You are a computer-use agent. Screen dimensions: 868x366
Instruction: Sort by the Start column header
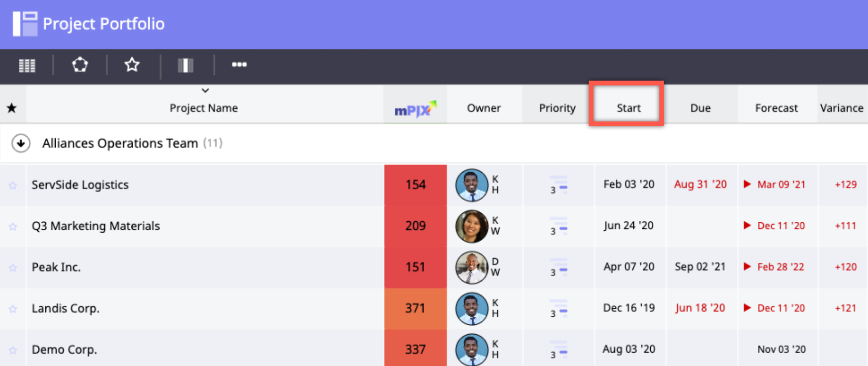(628, 108)
